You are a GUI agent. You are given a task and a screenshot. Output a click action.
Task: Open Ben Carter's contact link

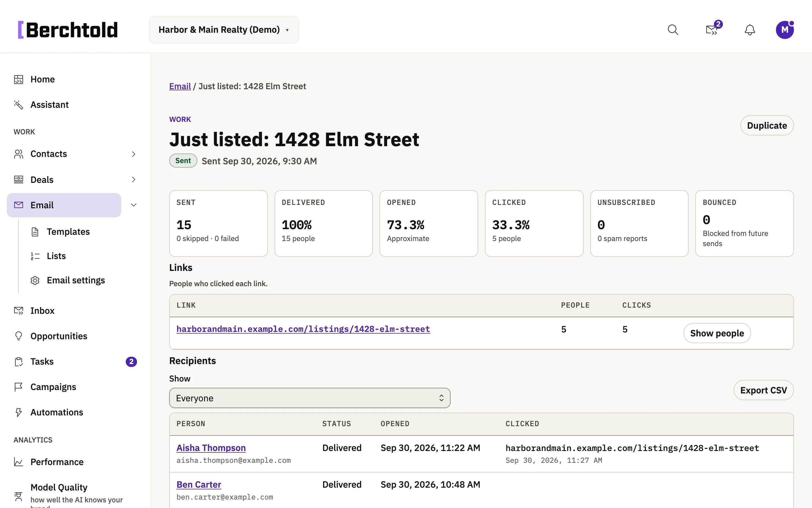[x=199, y=485]
